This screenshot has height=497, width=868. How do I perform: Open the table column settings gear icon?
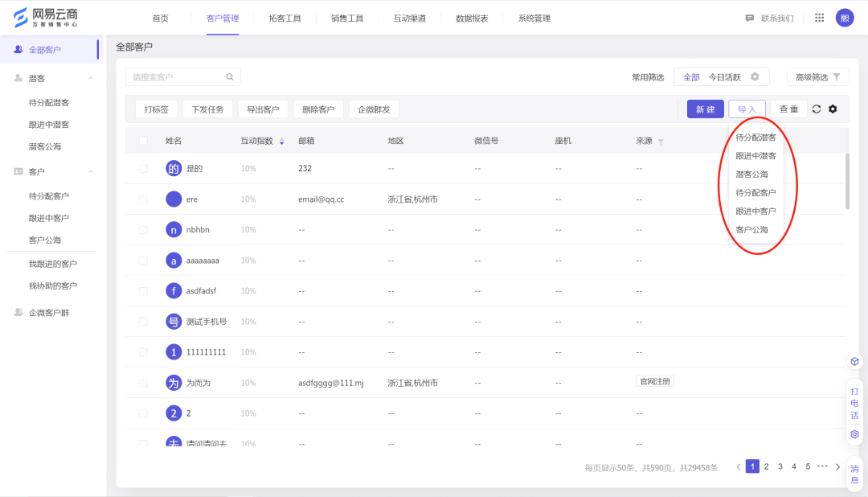point(833,109)
